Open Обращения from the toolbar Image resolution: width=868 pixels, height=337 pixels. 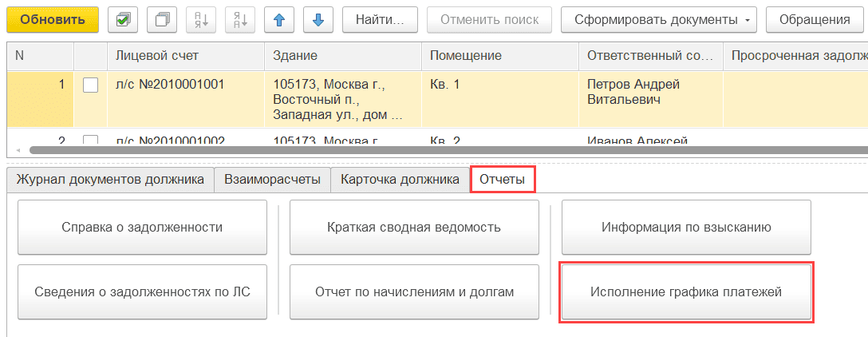815,20
